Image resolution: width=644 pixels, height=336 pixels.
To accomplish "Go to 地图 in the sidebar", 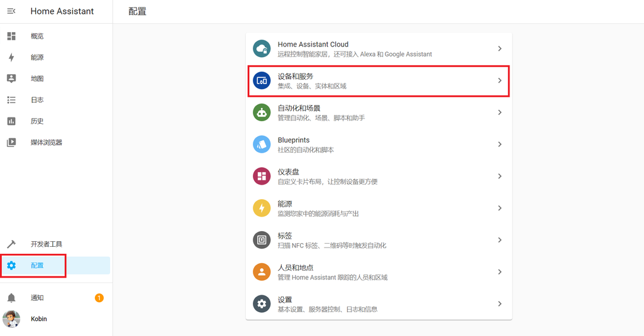I will [x=37, y=79].
